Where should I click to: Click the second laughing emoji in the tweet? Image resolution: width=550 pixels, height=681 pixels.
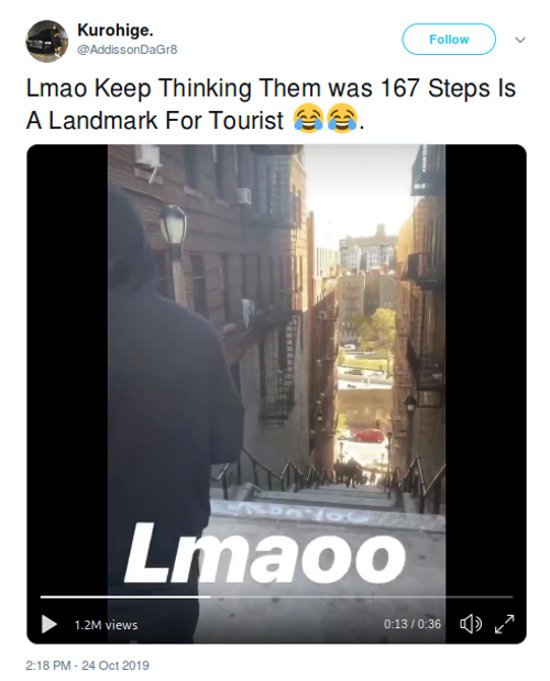[342, 119]
